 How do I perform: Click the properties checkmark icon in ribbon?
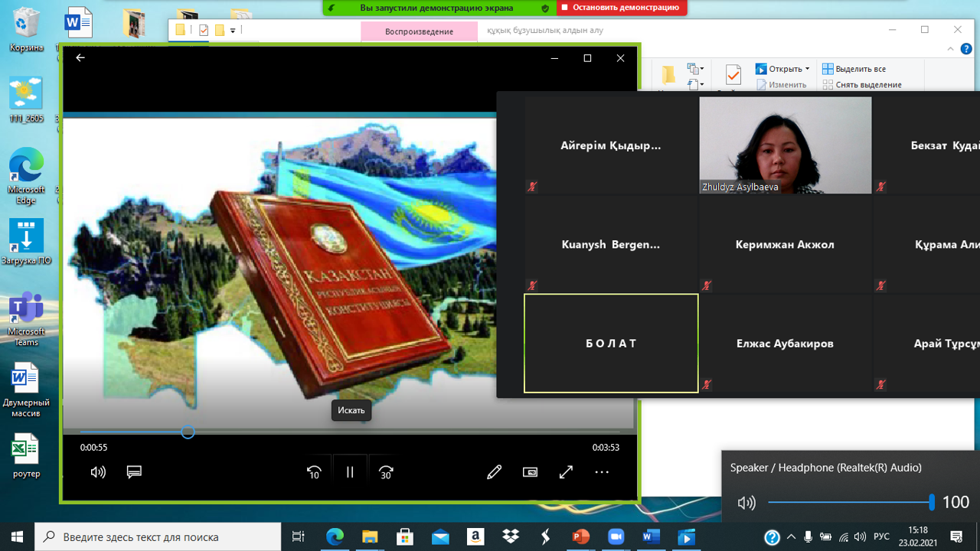tap(733, 74)
